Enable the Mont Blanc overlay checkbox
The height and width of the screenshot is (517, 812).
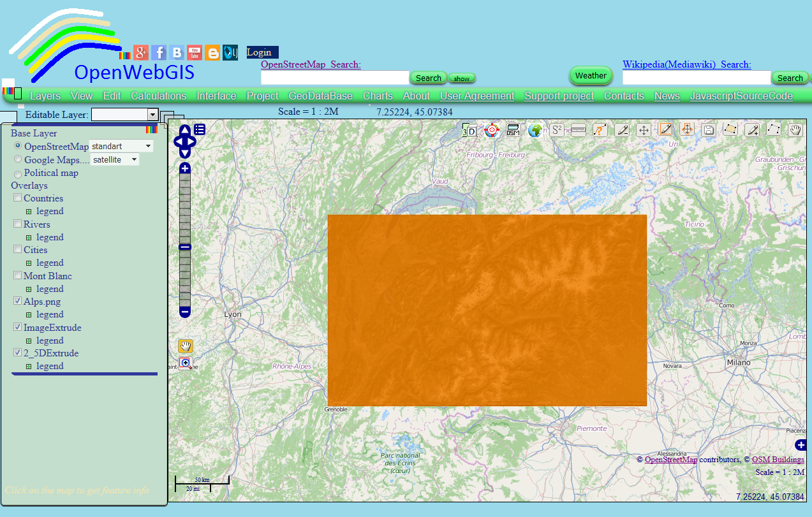pos(18,275)
